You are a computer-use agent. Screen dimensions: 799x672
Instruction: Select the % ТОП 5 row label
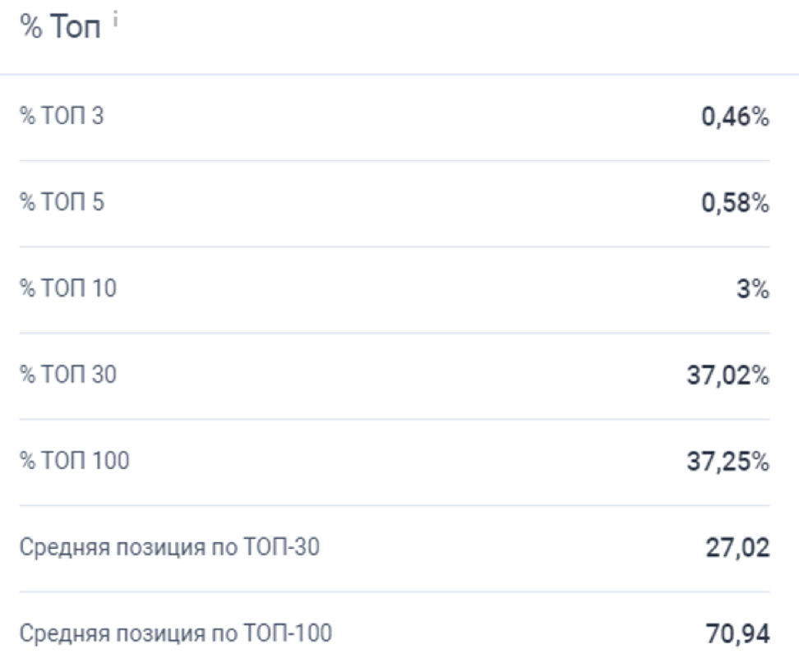coord(61,203)
